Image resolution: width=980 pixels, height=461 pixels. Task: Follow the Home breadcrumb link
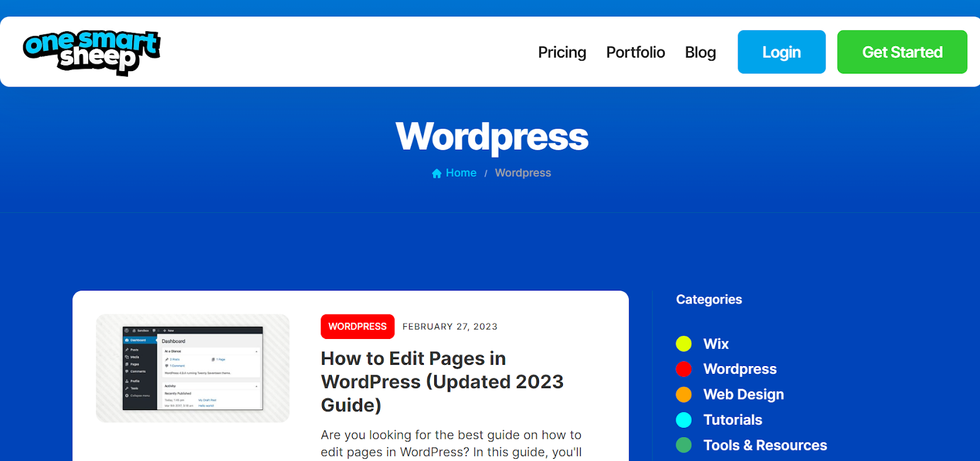[461, 173]
